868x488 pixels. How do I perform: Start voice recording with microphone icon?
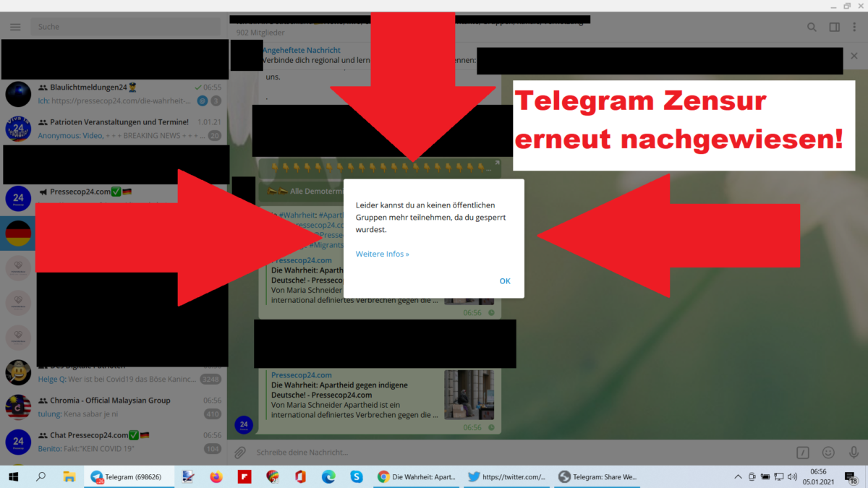coord(854,453)
